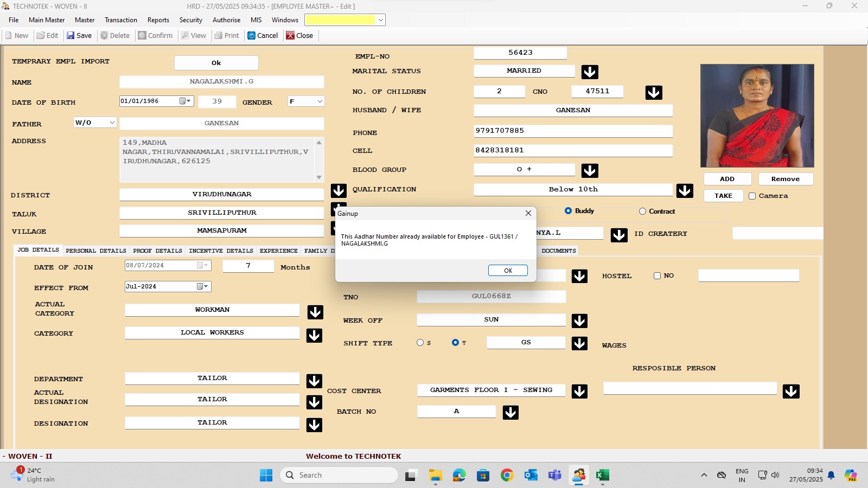
Task: Click the yellow menu bar field
Action: pos(340,20)
